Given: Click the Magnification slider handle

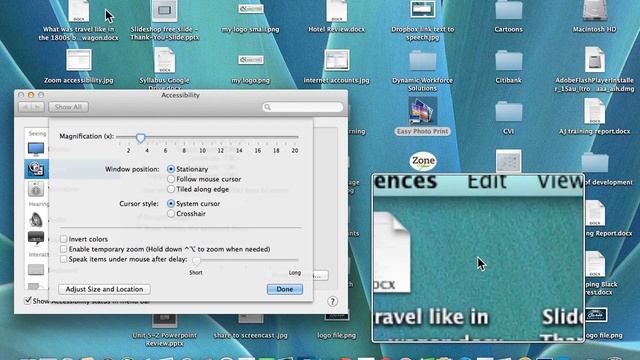Looking at the screenshot, I should pos(140,138).
